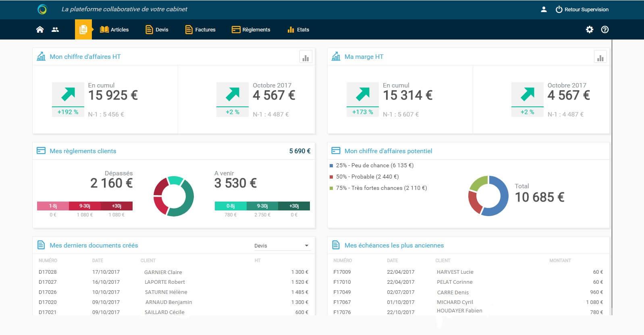Open the contacts people icon
The height and width of the screenshot is (335, 644).
[55, 29]
